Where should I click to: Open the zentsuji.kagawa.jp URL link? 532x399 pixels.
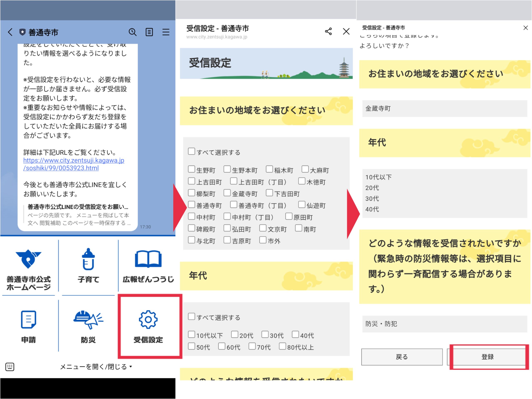click(74, 164)
